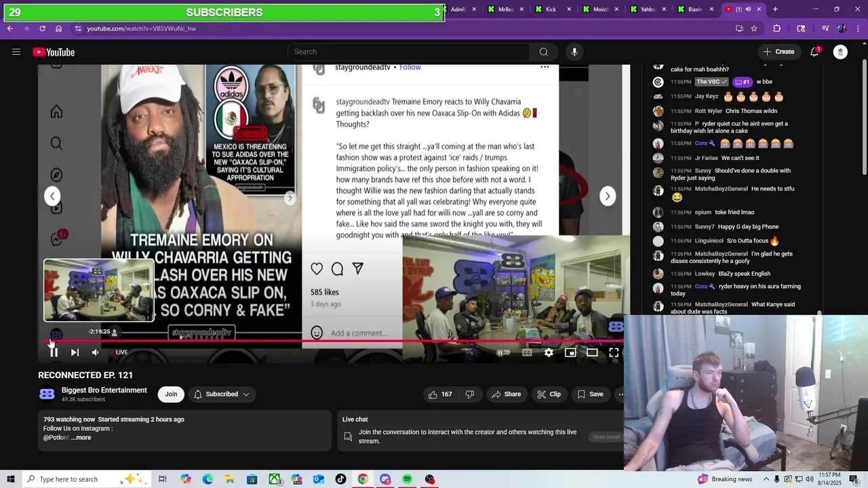
Task: Open Chrome profile avatar
Action: [842, 28]
